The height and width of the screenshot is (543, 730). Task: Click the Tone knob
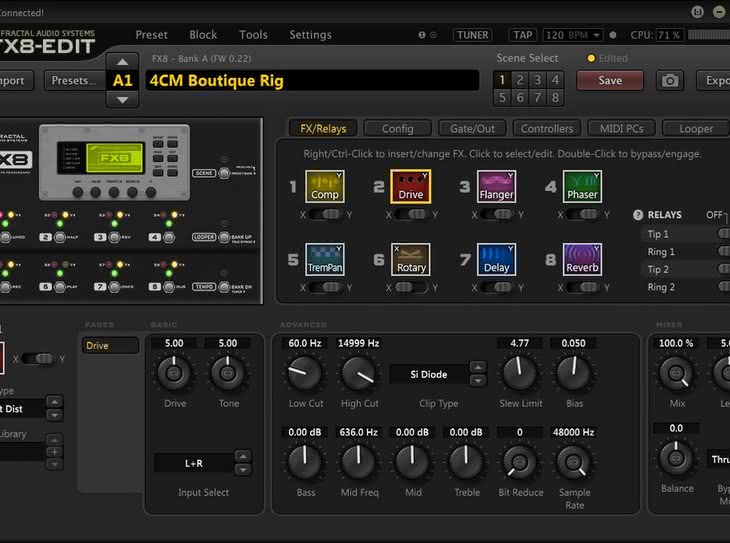[228, 373]
